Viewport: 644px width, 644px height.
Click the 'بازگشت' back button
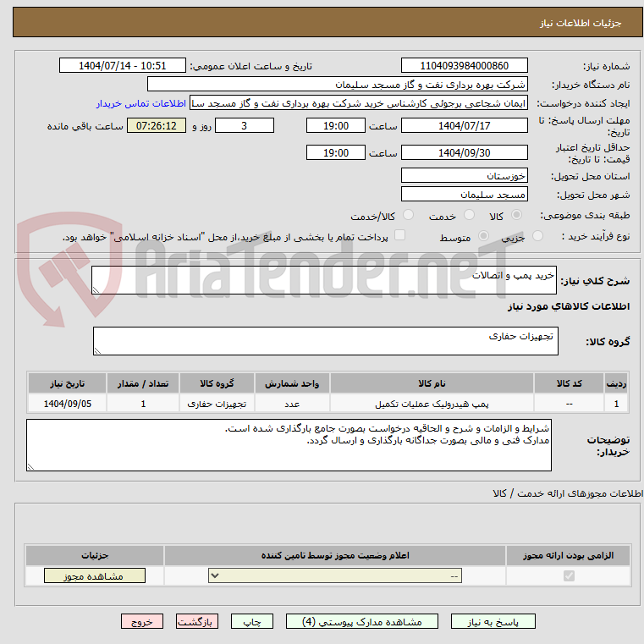tap(196, 621)
